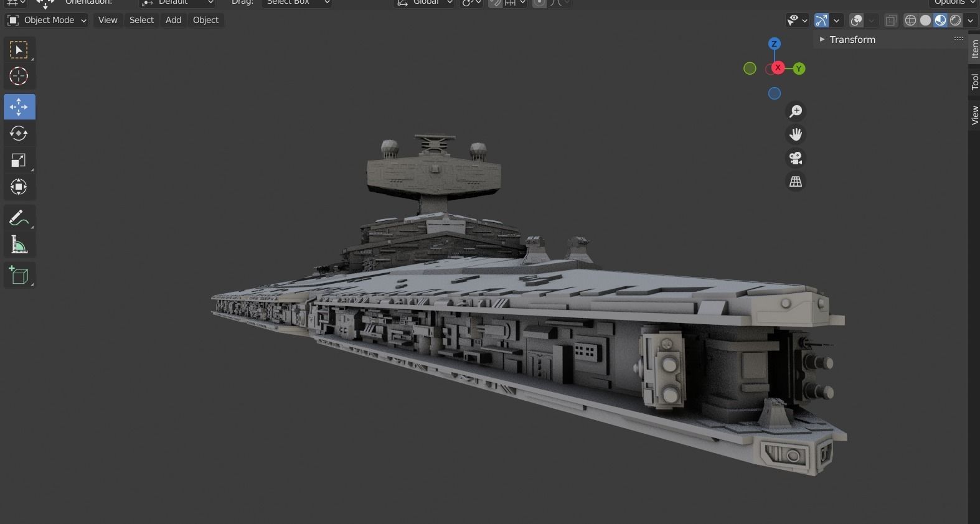Select the Move tool

coord(19,107)
